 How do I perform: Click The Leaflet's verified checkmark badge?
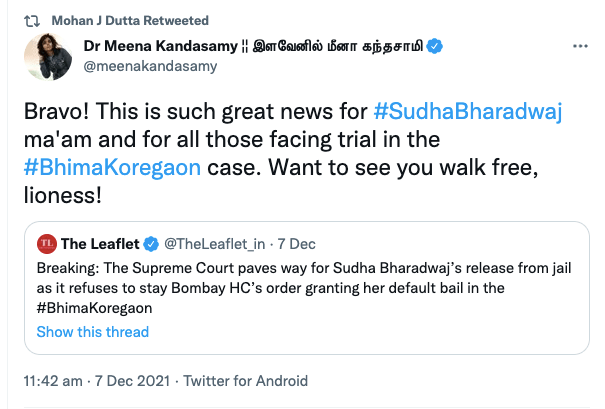click(152, 244)
